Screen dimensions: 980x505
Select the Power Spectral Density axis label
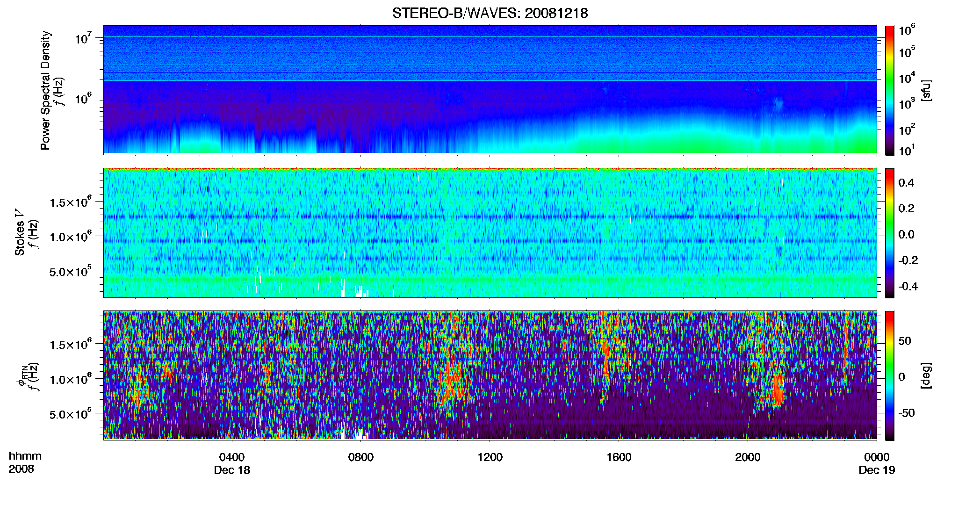click(45, 90)
